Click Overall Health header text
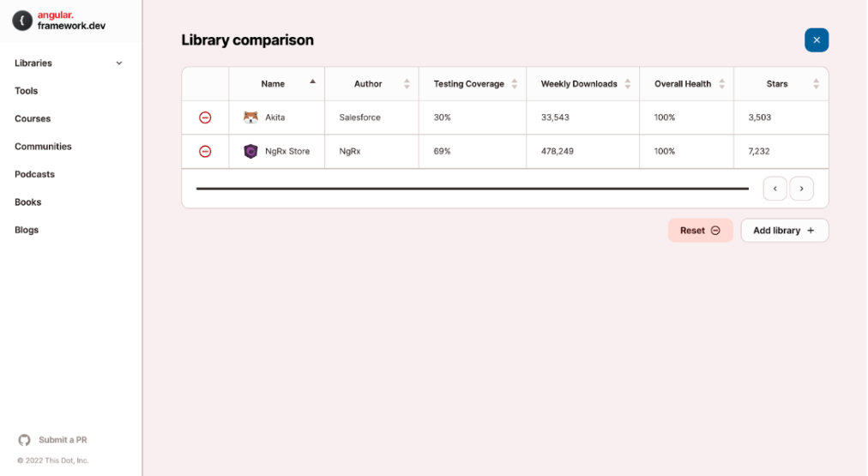 click(683, 84)
